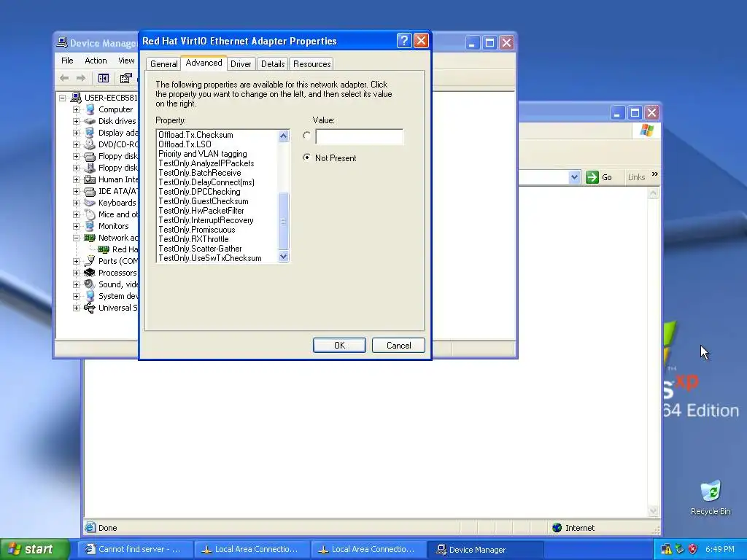
Task: Click property list scroll down arrow
Action: (284, 256)
